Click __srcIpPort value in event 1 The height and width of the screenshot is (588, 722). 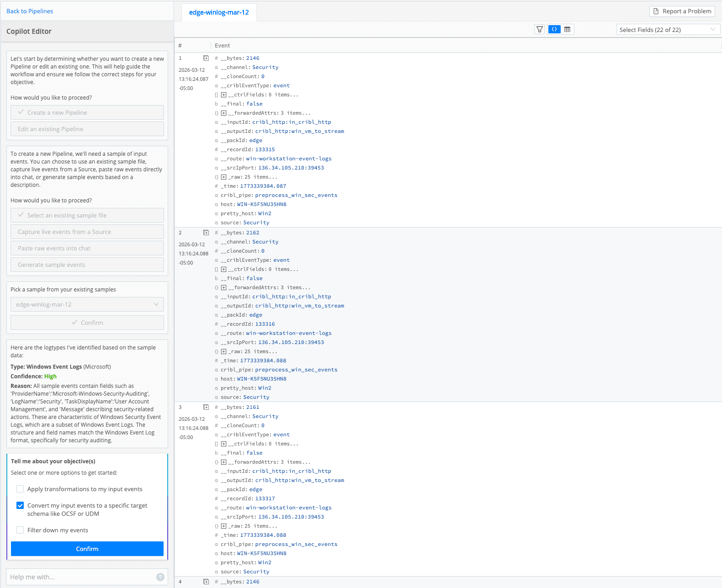(291, 168)
